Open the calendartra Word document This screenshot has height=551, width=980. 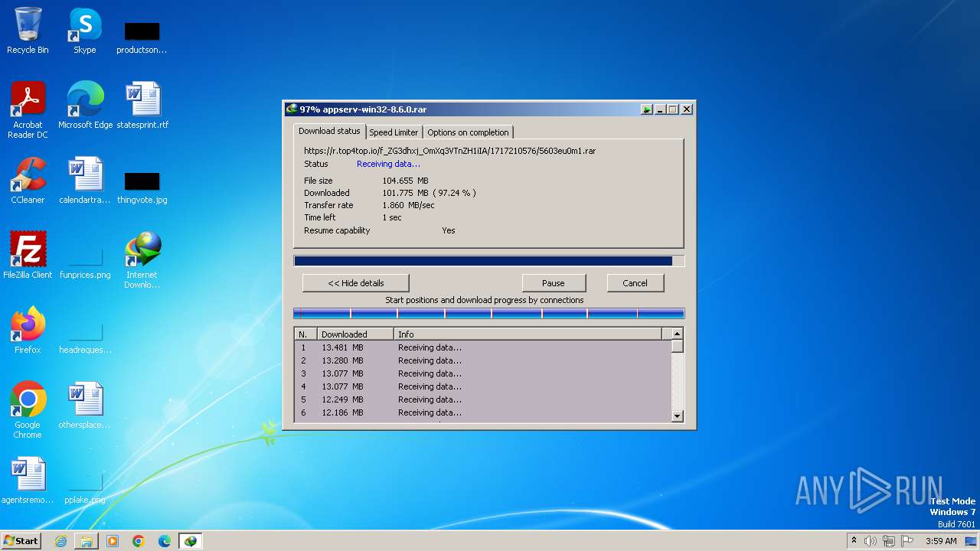(x=84, y=181)
